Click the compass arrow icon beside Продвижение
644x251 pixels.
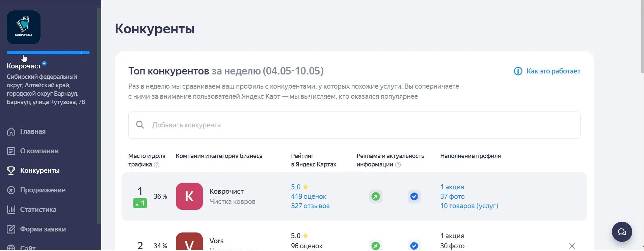(x=11, y=190)
